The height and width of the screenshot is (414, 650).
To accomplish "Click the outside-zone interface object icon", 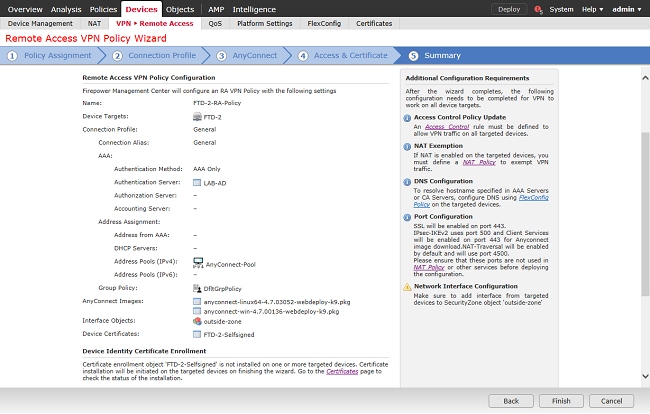I will click(196, 322).
